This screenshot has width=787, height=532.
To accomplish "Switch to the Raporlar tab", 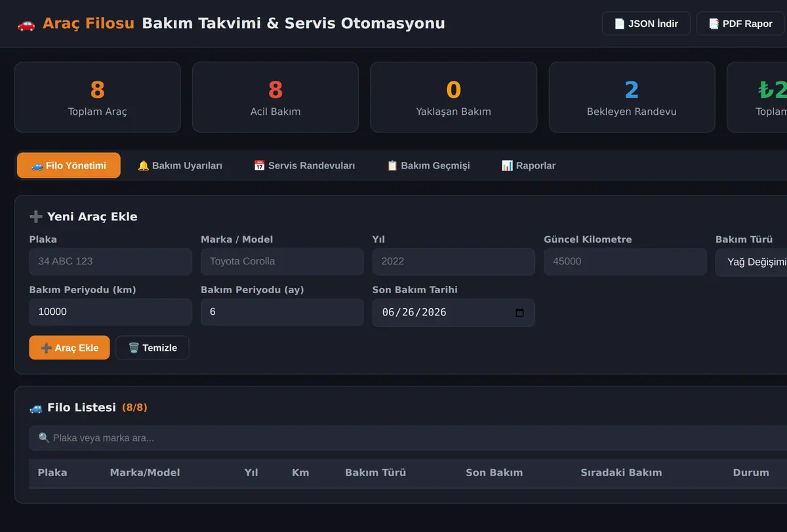I will pyautogui.click(x=529, y=165).
